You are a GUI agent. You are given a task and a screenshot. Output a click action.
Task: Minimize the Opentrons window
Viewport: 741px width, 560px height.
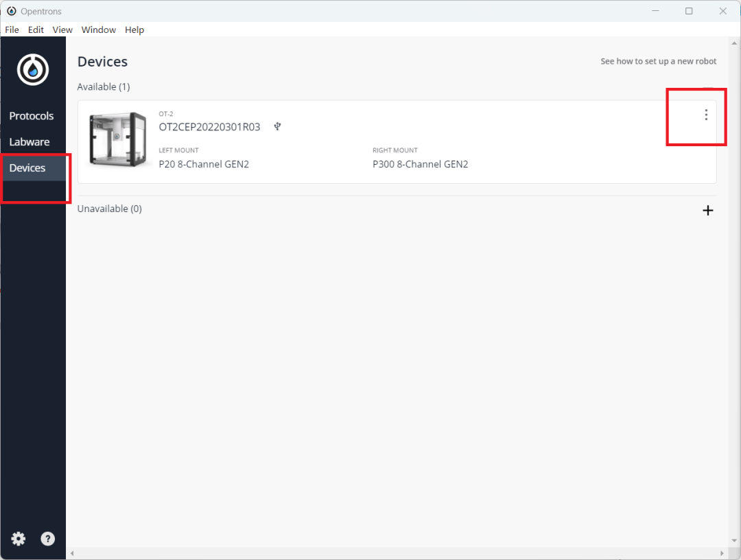[655, 11]
